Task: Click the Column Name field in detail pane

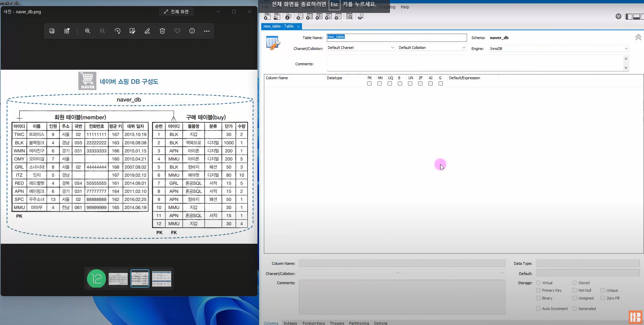Action: (x=402, y=263)
